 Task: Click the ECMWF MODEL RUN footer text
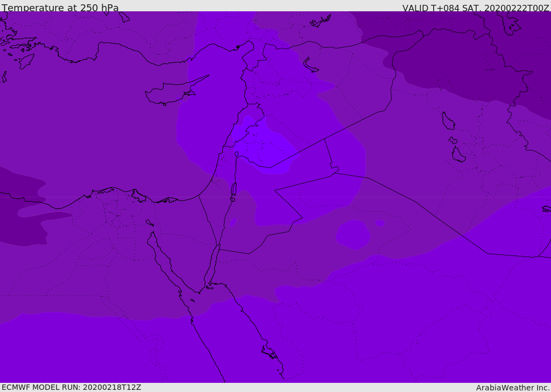click(x=72, y=387)
